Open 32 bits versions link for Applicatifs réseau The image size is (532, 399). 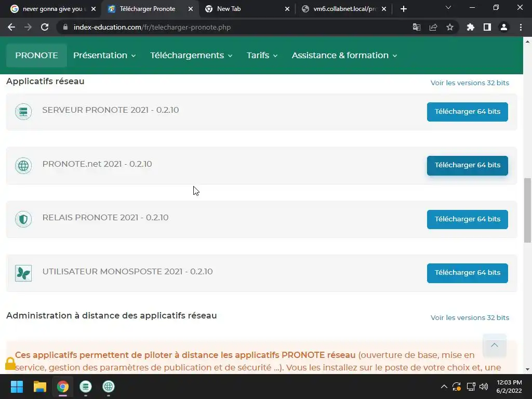point(470,83)
